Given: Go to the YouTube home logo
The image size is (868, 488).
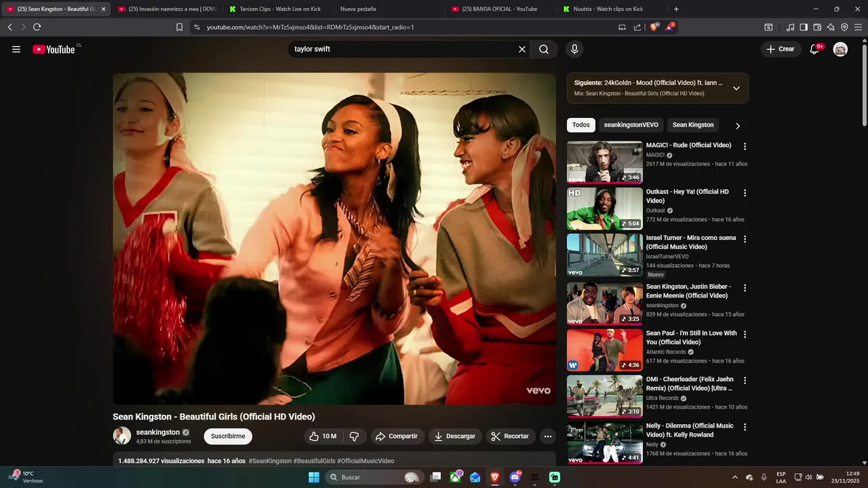Looking at the screenshot, I should pyautogui.click(x=54, y=49).
